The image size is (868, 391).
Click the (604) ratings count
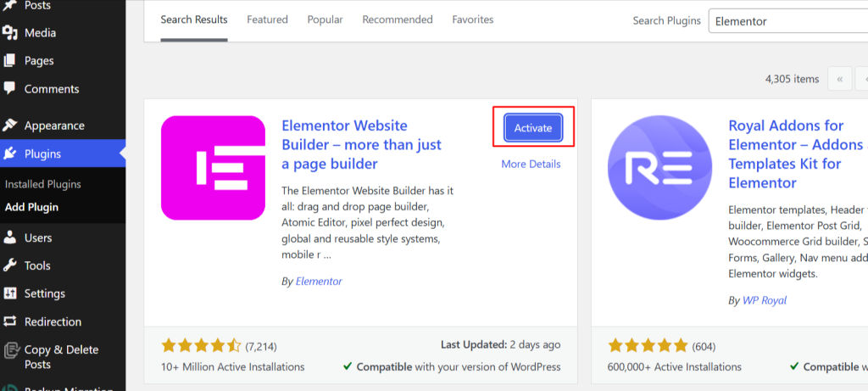pos(704,347)
